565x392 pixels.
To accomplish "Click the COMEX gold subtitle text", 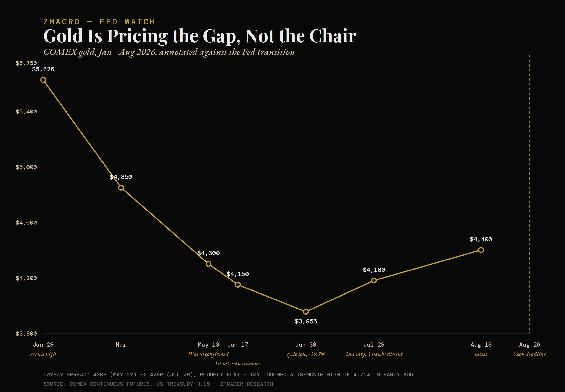I will tap(169, 52).
